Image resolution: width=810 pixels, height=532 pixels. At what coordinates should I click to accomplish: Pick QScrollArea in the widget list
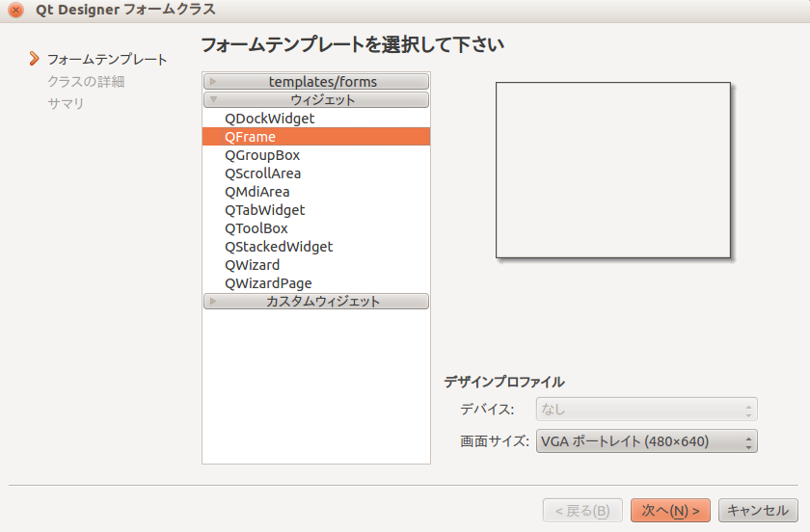coord(316,173)
